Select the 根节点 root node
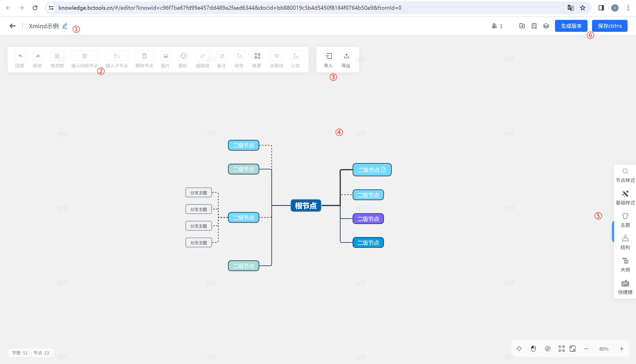 click(305, 205)
